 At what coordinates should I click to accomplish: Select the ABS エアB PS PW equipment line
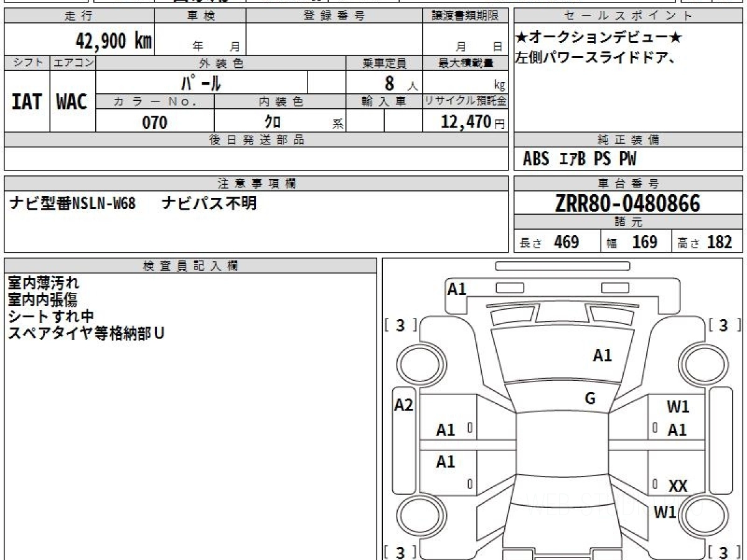pos(579,159)
